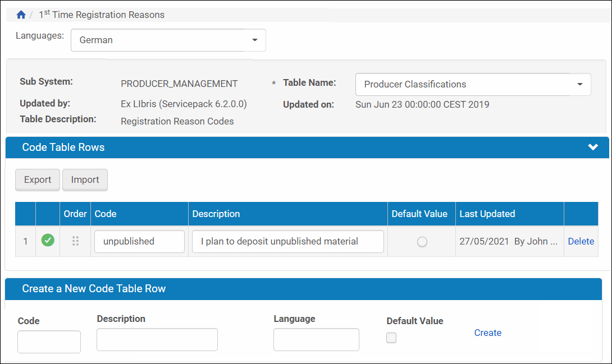Edit the unpublished code field
This screenshot has width=612, height=364.
[139, 241]
